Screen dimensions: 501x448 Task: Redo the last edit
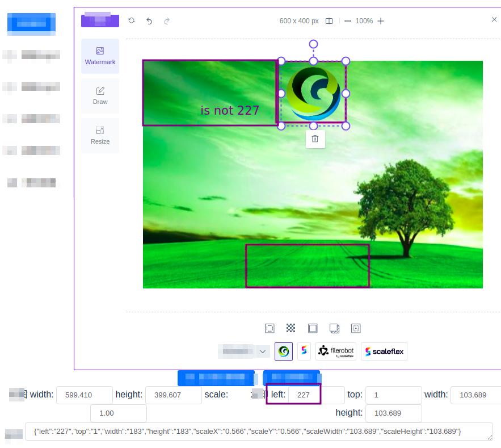point(166,20)
